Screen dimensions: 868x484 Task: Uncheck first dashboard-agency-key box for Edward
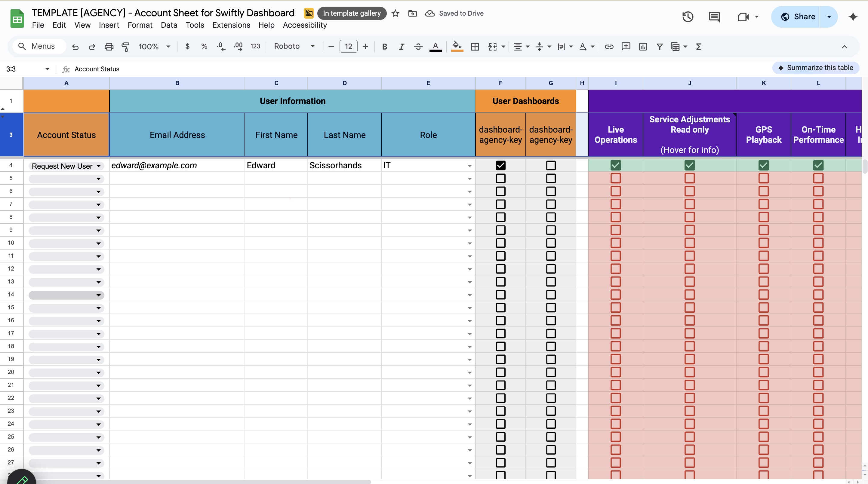(500, 165)
